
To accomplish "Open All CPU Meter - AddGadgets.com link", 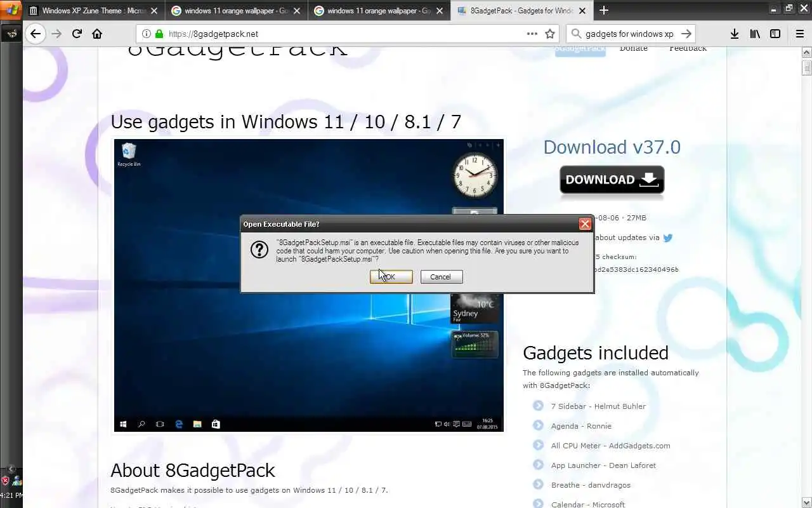I will click(610, 446).
